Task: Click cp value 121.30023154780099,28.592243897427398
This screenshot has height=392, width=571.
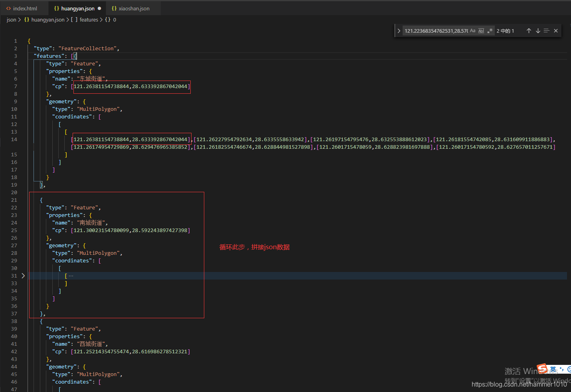Action: pos(130,230)
